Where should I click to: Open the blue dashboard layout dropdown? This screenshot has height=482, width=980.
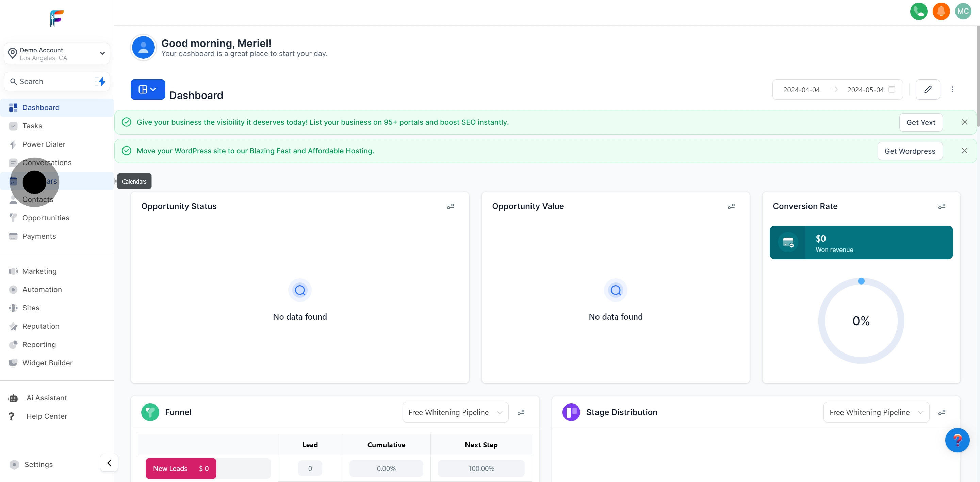pos(148,90)
